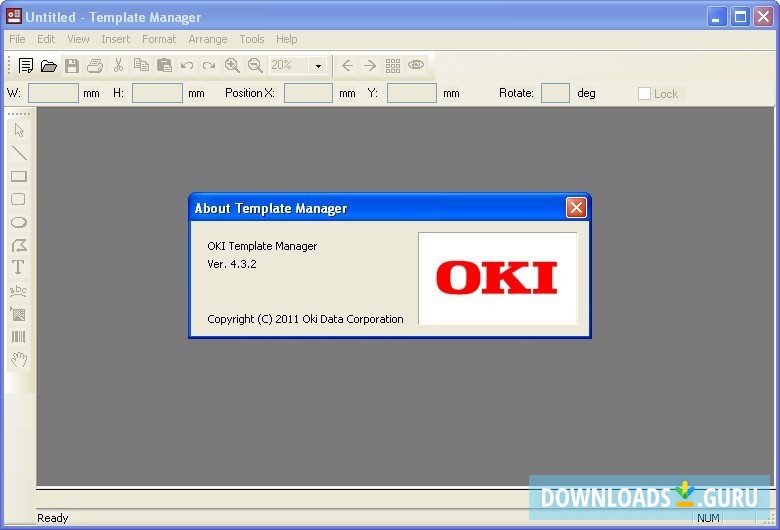The height and width of the screenshot is (530, 780).
Task: Click the 'Ver. 4.3.2' version text
Action: click(232, 264)
